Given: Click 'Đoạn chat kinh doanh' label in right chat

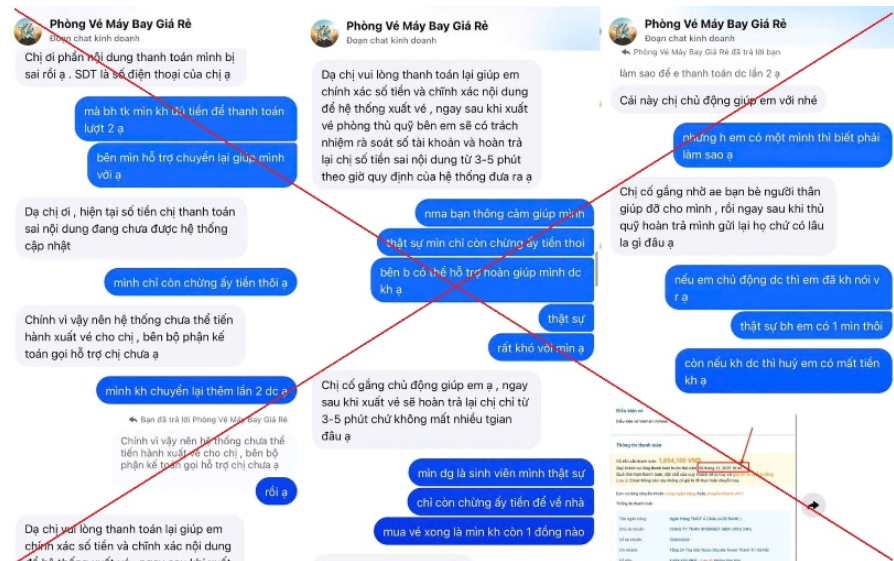Looking at the screenshot, I should (689, 38).
